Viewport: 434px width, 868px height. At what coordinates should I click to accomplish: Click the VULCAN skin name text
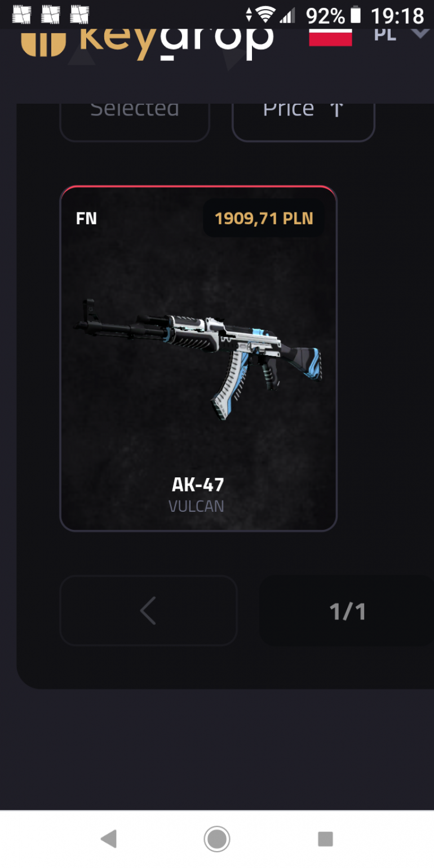(x=196, y=506)
